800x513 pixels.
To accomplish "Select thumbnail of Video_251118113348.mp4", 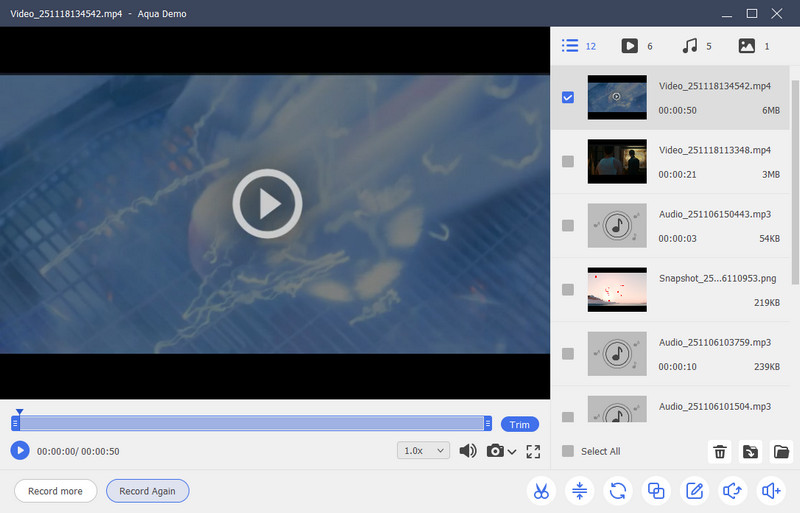I will 617,161.
